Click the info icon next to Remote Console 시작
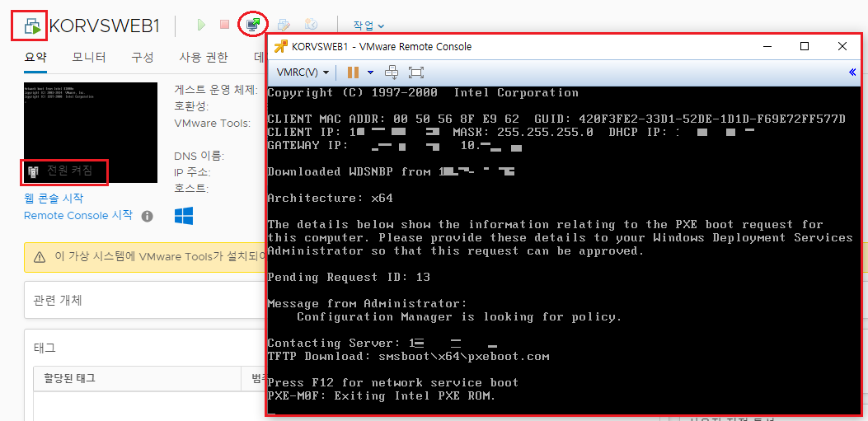The width and height of the screenshot is (868, 421). coord(147,217)
